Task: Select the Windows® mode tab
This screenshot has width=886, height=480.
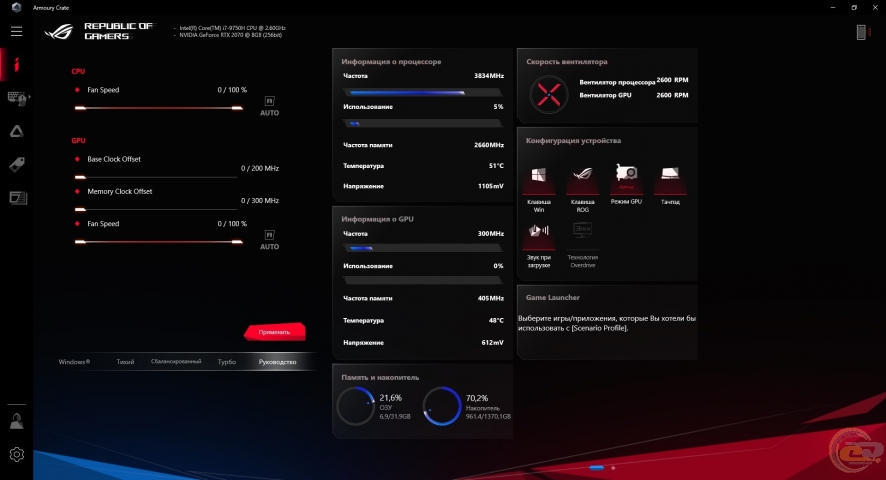Action: (74, 362)
